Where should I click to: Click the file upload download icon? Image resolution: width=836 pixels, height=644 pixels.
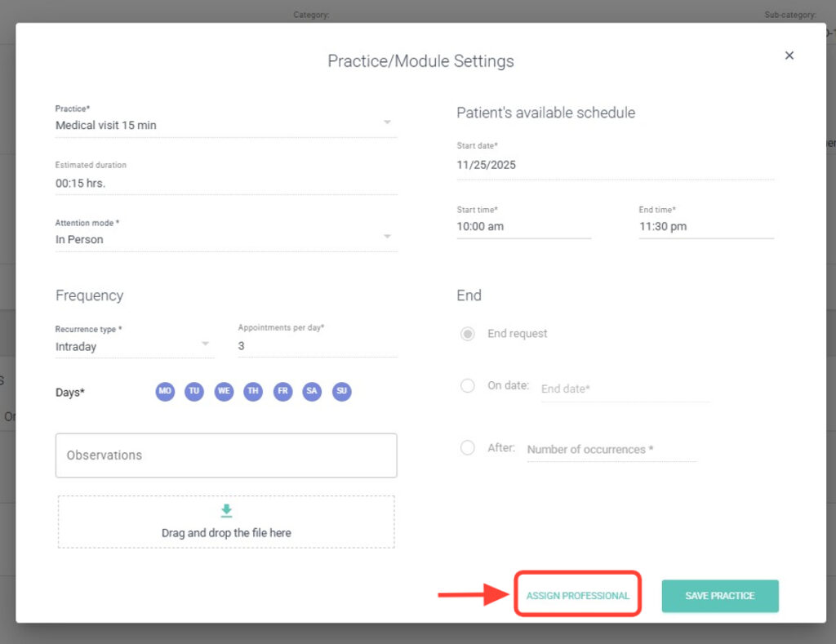226,511
